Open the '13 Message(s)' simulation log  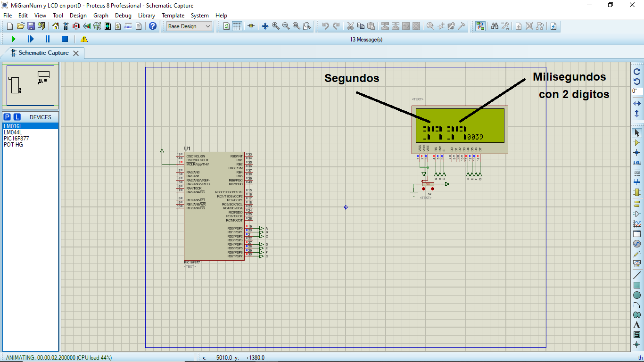pyautogui.click(x=366, y=40)
